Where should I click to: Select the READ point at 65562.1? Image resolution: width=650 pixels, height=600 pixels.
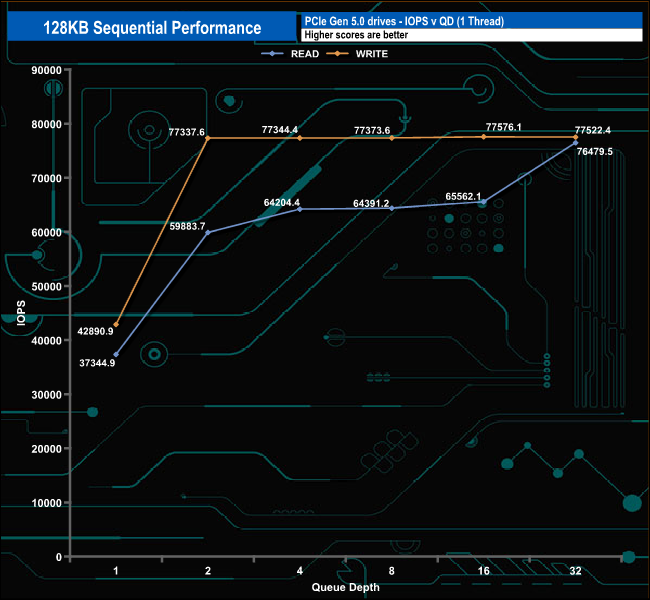pyautogui.click(x=484, y=202)
